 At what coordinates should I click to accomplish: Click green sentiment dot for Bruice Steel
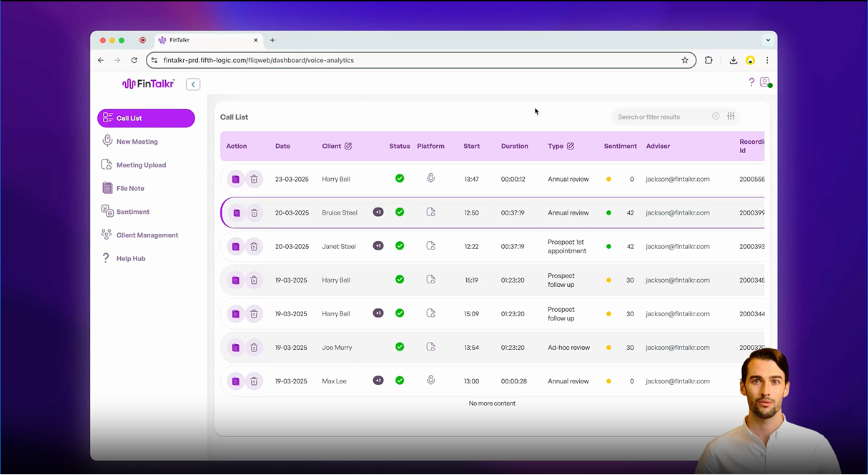tap(608, 212)
